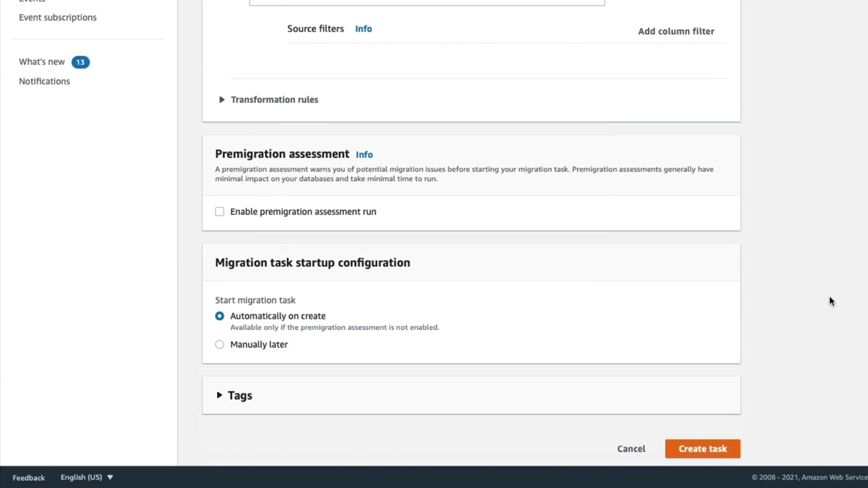Open Event subscriptions in sidebar
Viewport: 868px width, 488px height.
58,17
